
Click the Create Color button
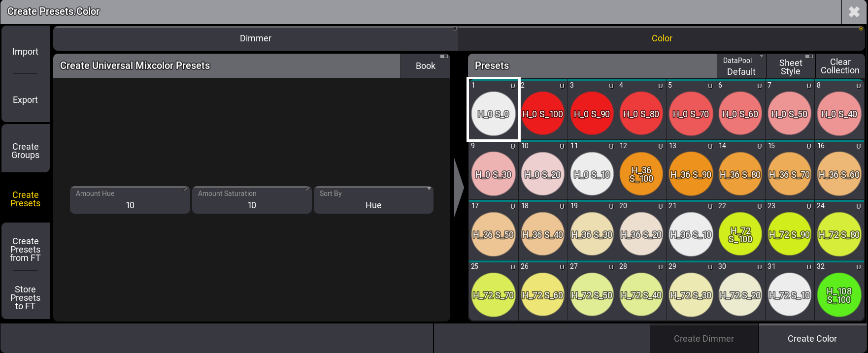812,339
